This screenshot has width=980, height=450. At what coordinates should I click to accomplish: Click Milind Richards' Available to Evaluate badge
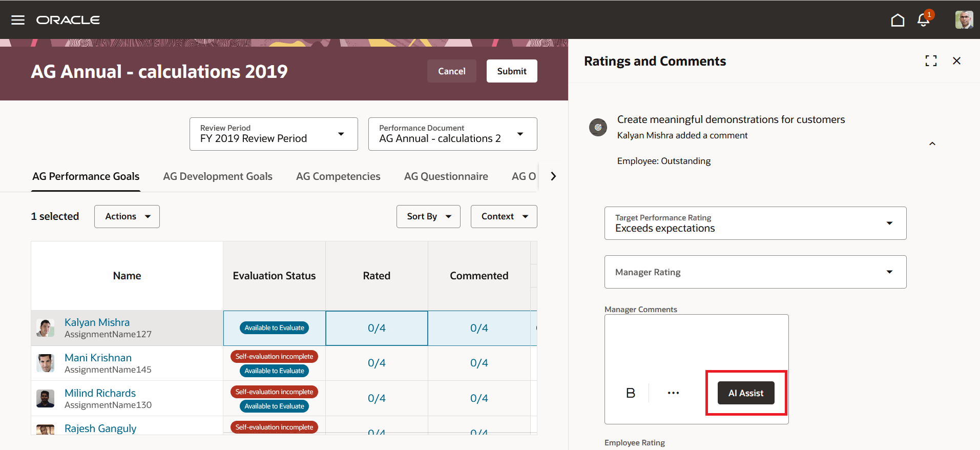tap(274, 406)
